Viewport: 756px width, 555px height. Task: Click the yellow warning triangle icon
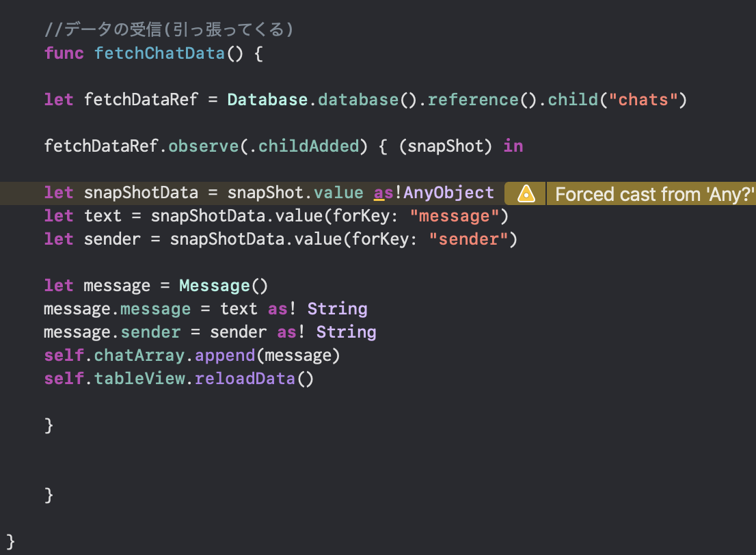pyautogui.click(x=526, y=194)
